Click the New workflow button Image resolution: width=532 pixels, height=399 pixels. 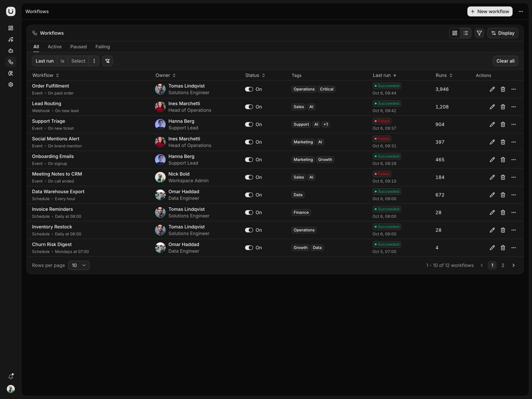click(490, 12)
